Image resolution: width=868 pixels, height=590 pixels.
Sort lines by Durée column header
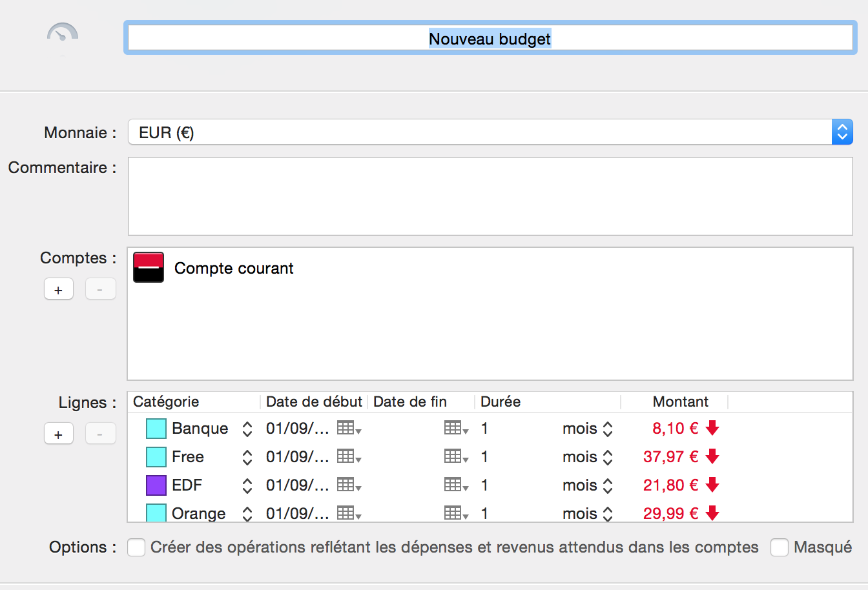tap(548, 402)
